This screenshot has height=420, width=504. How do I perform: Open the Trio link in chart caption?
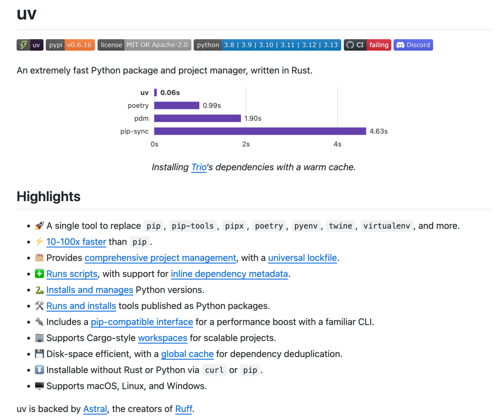[199, 167]
